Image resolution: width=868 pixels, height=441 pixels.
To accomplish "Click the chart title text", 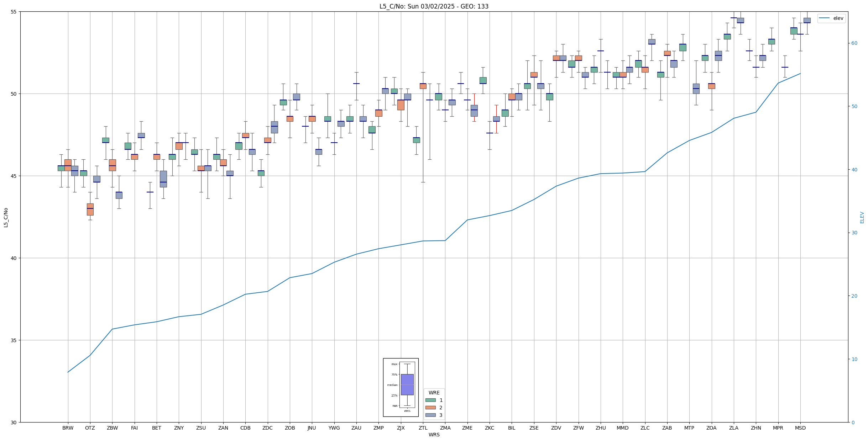I will tap(434, 6).
